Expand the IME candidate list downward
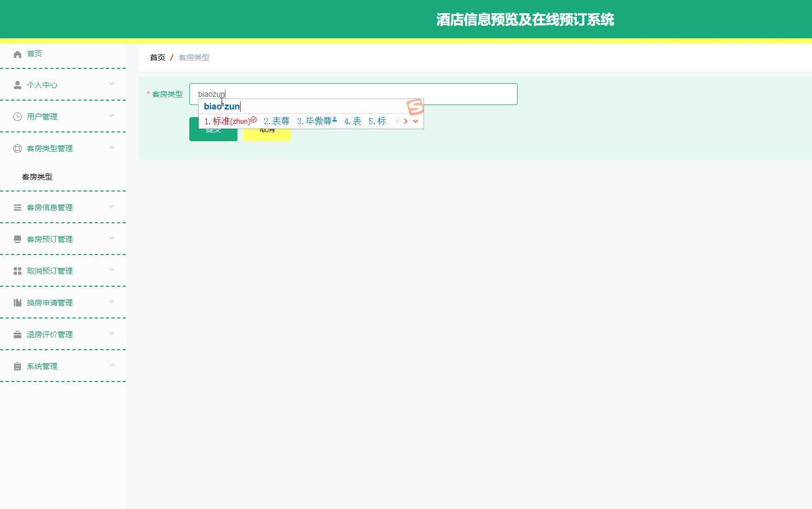Viewport: 812px width, 509px height. click(x=415, y=122)
